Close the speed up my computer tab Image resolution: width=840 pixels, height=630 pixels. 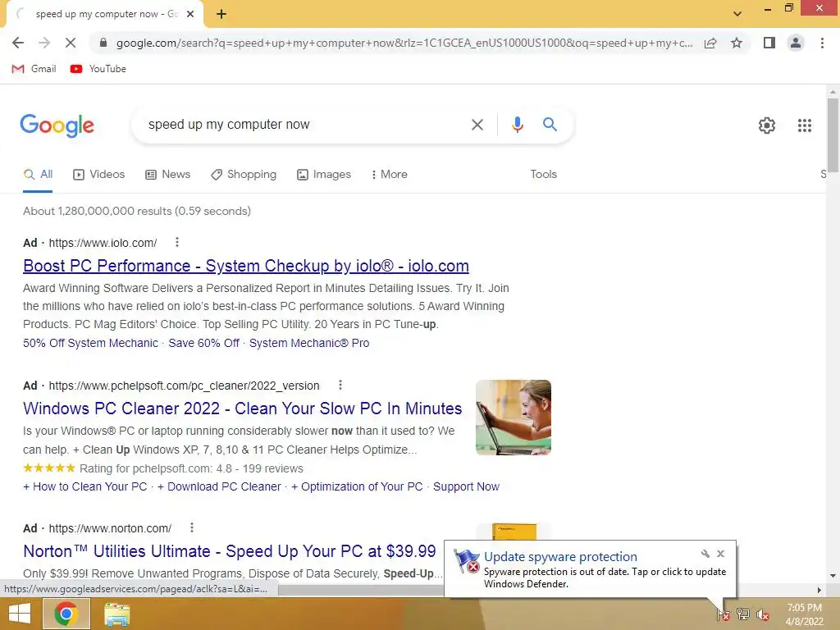(190, 14)
